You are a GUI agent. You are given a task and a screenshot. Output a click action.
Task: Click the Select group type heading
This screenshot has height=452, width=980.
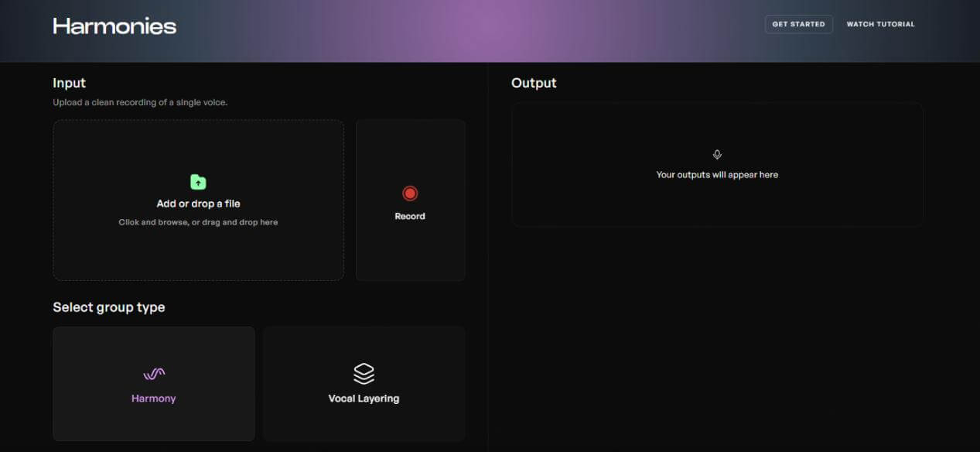pyautogui.click(x=108, y=307)
